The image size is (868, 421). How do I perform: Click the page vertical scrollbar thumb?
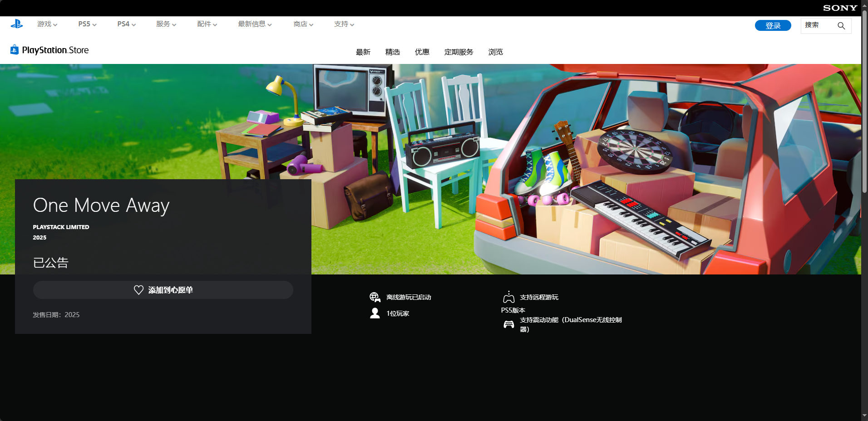pyautogui.click(x=865, y=102)
